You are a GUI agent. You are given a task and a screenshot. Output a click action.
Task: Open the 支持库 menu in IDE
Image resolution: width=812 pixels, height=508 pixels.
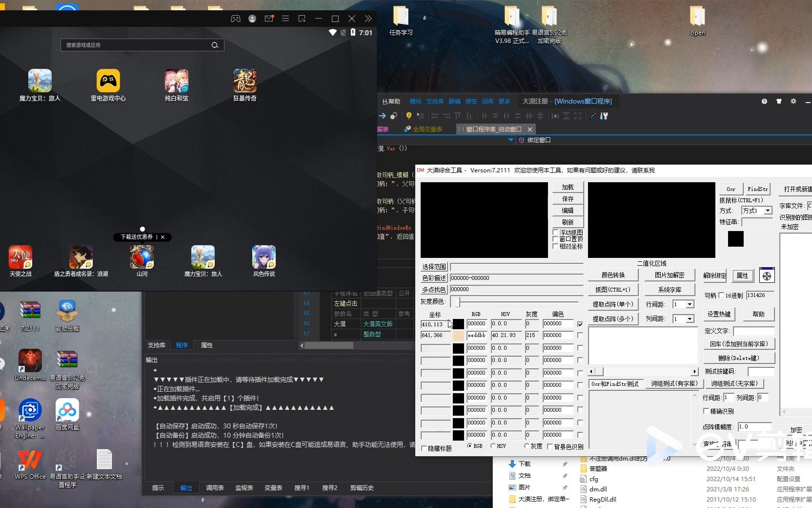[x=435, y=101]
